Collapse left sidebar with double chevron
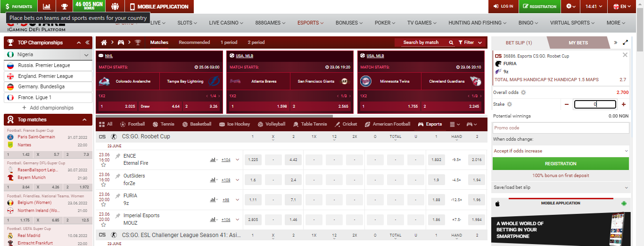The image size is (644, 246). tap(87, 42)
